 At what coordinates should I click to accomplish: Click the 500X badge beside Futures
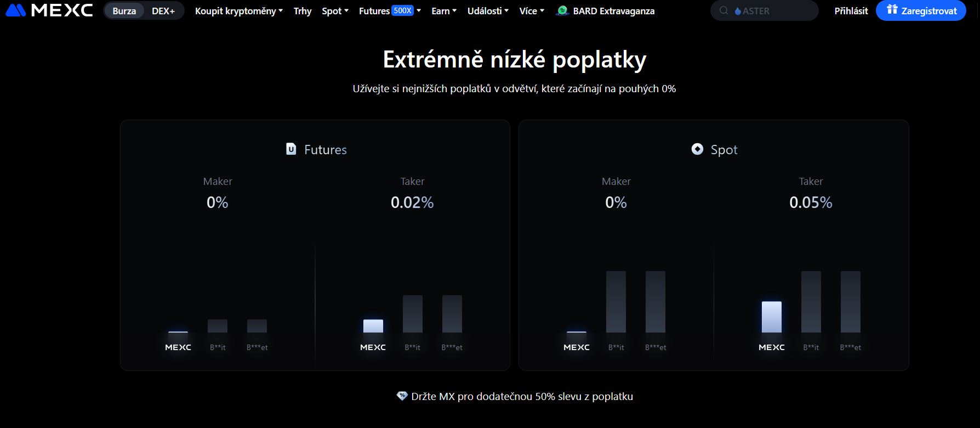click(x=403, y=10)
